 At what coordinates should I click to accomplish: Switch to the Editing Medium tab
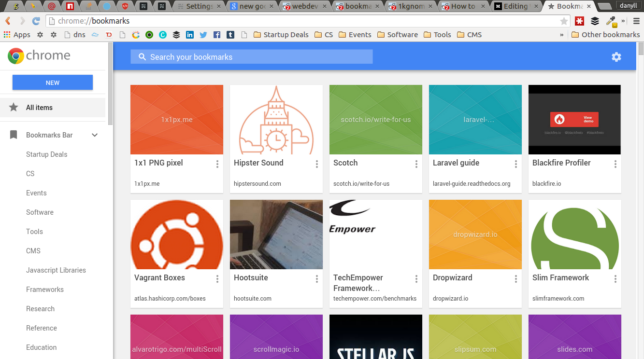tap(515, 6)
